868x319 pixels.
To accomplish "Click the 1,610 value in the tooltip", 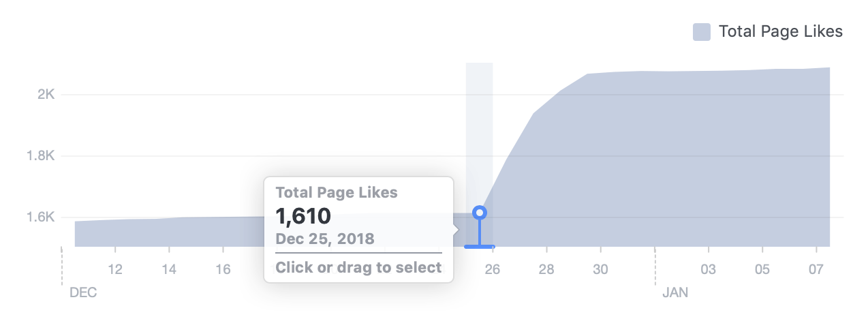I will [x=303, y=216].
